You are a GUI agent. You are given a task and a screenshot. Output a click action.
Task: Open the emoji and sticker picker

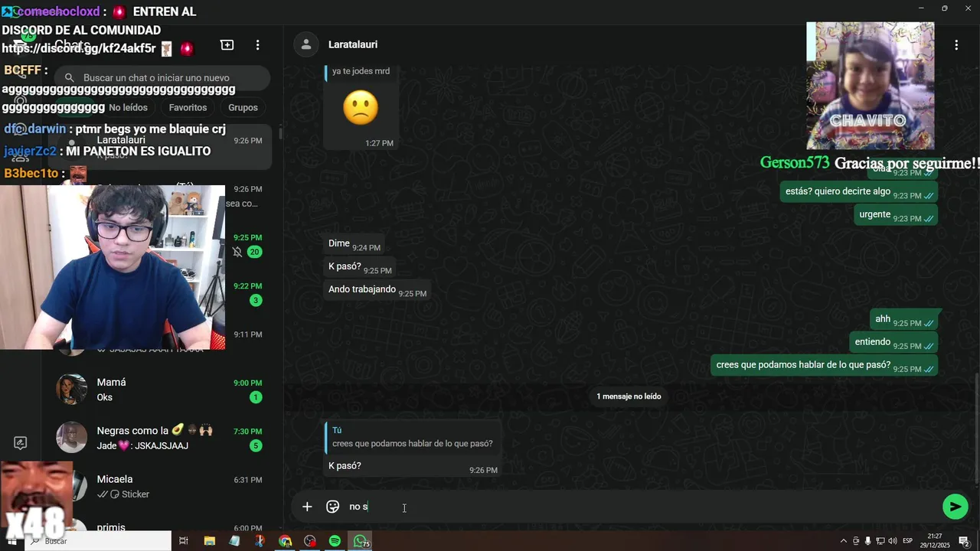332,507
